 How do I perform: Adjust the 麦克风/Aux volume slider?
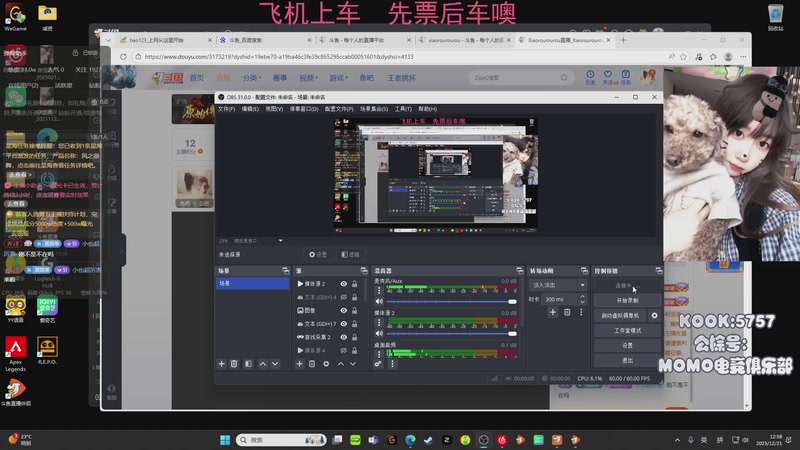pos(452,302)
